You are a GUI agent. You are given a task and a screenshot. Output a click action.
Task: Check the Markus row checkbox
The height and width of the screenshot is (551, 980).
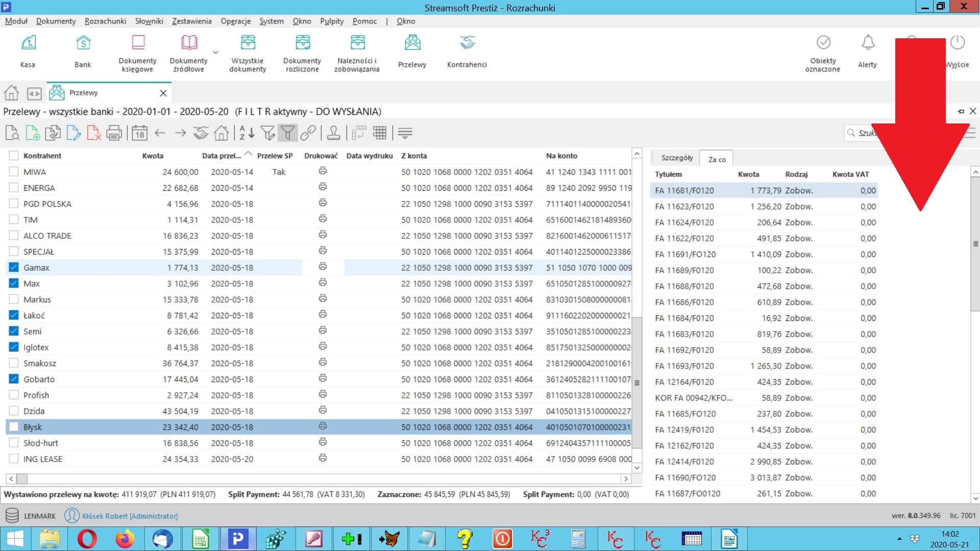pyautogui.click(x=14, y=299)
